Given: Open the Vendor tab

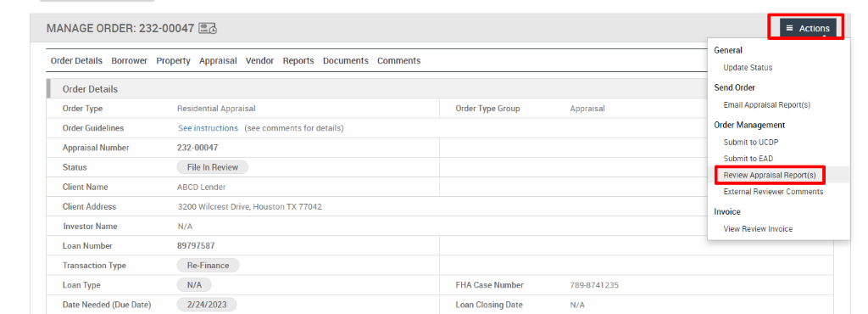Looking at the screenshot, I should pyautogui.click(x=259, y=61).
